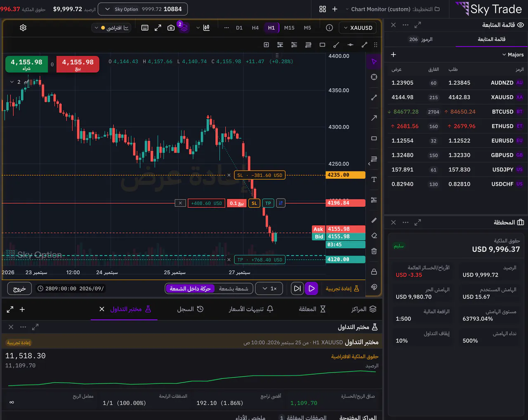Select حركة داخل الشمعة replay mode

[x=190, y=289]
